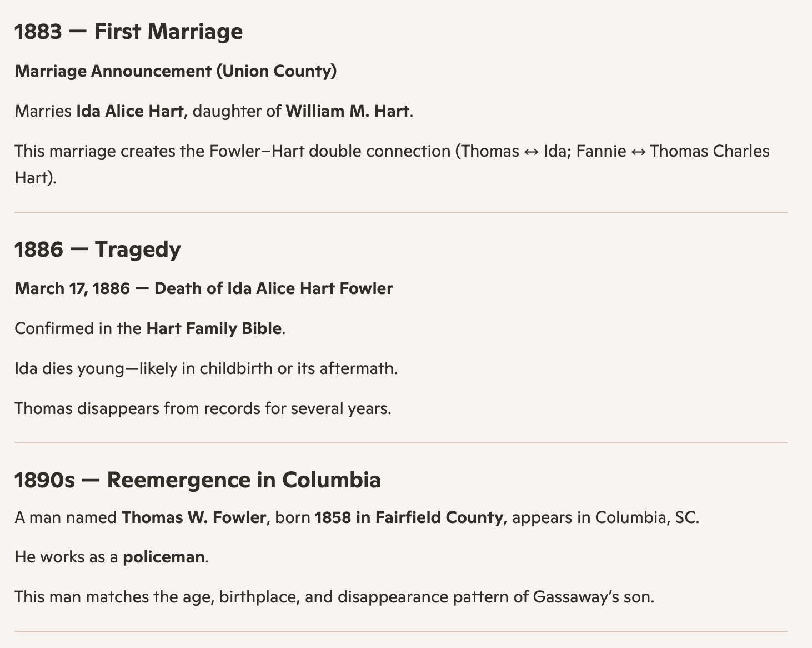Click the "1890s — Reemergence in Columbia" heading

point(198,480)
